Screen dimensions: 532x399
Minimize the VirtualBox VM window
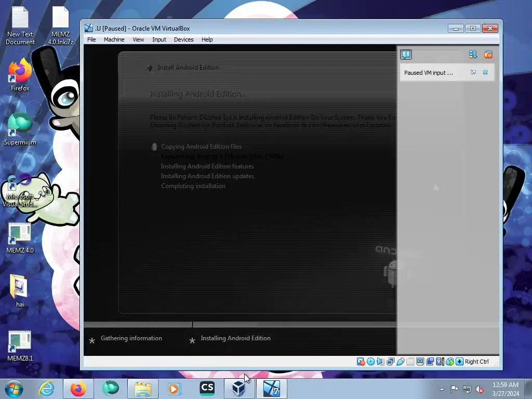pos(456,29)
